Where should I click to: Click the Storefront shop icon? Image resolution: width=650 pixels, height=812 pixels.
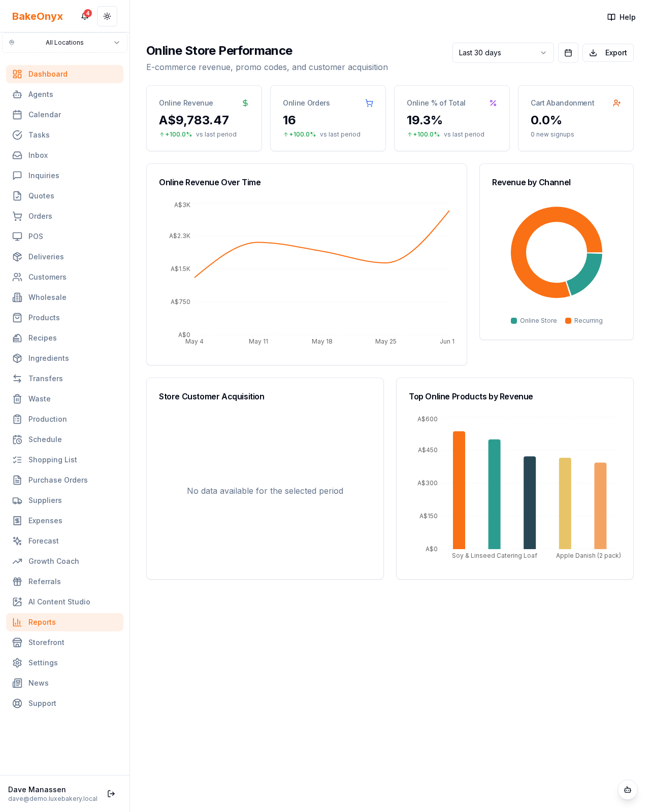17,642
